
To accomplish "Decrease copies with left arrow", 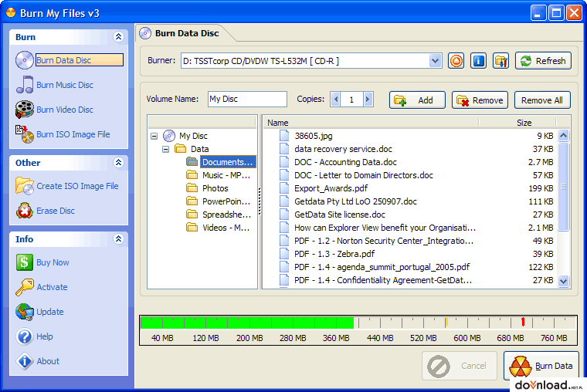I will [x=335, y=99].
